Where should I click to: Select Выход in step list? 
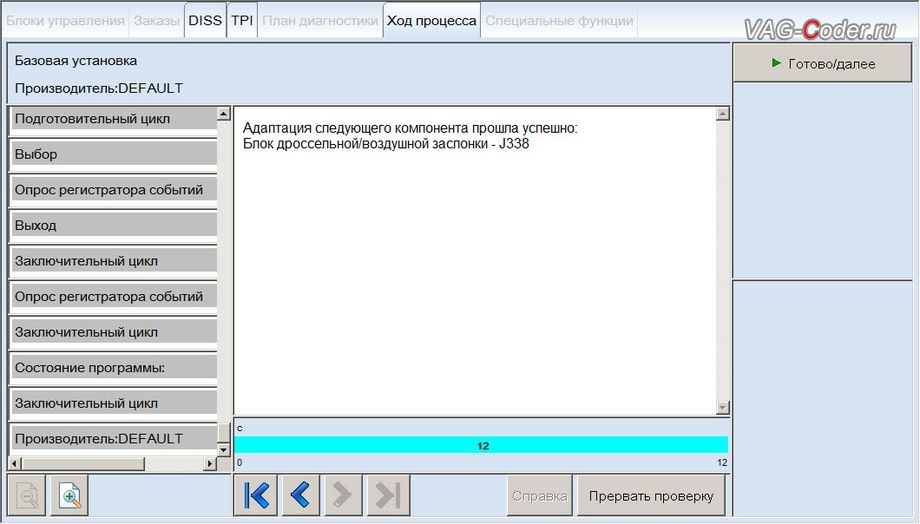coord(113,225)
